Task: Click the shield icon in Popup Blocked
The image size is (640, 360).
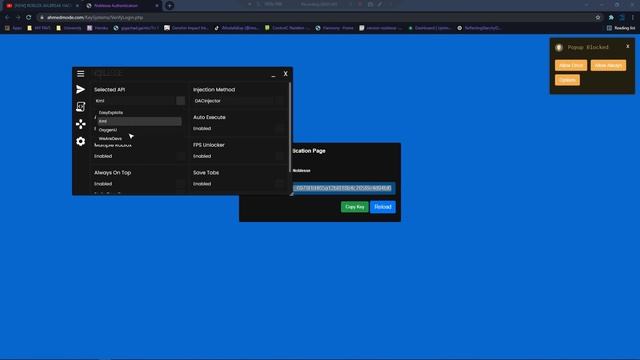Action: tap(559, 48)
